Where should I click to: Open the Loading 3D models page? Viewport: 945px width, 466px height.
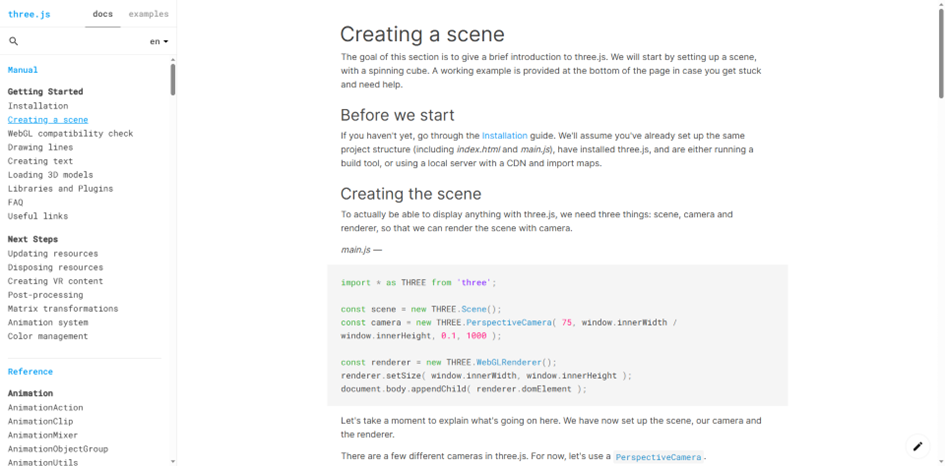pos(51,175)
